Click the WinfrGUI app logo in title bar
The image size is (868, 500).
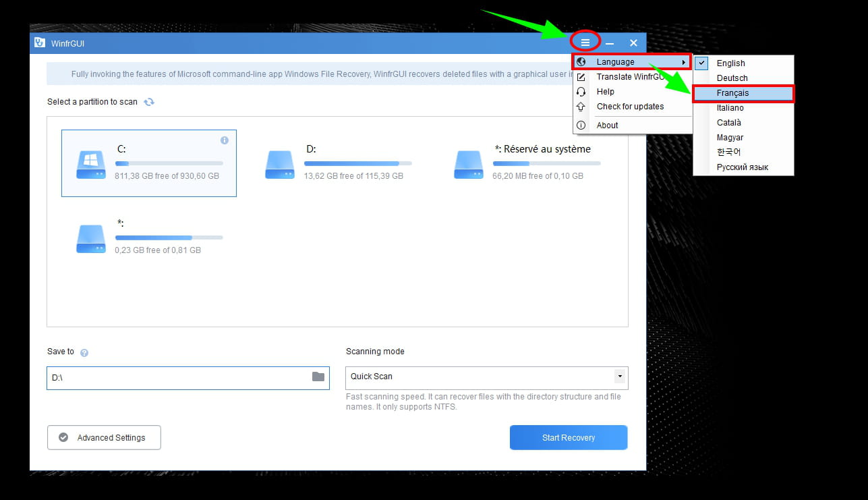tap(40, 43)
